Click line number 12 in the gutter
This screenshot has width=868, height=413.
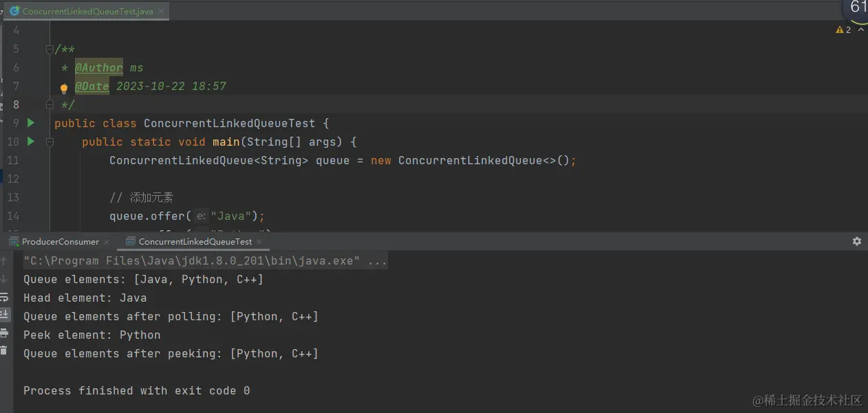click(13, 179)
